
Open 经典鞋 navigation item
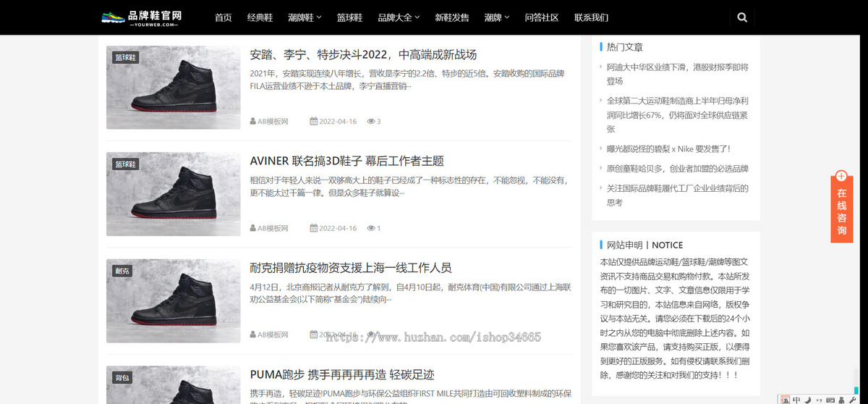pos(260,17)
